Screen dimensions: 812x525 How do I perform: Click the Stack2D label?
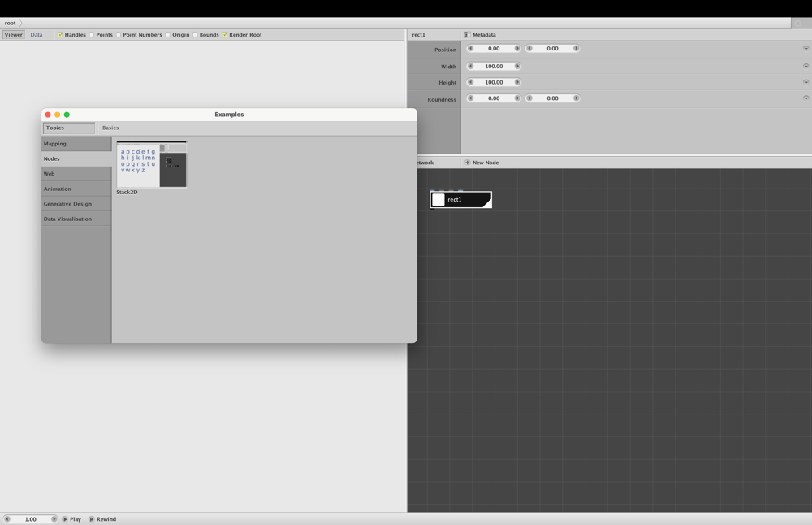coord(127,193)
